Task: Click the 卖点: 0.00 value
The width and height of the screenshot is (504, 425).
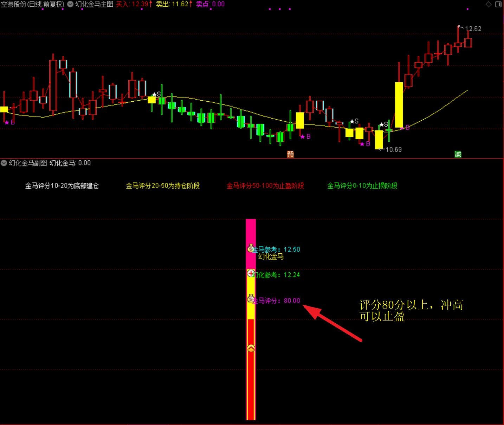Action: (x=210, y=4)
